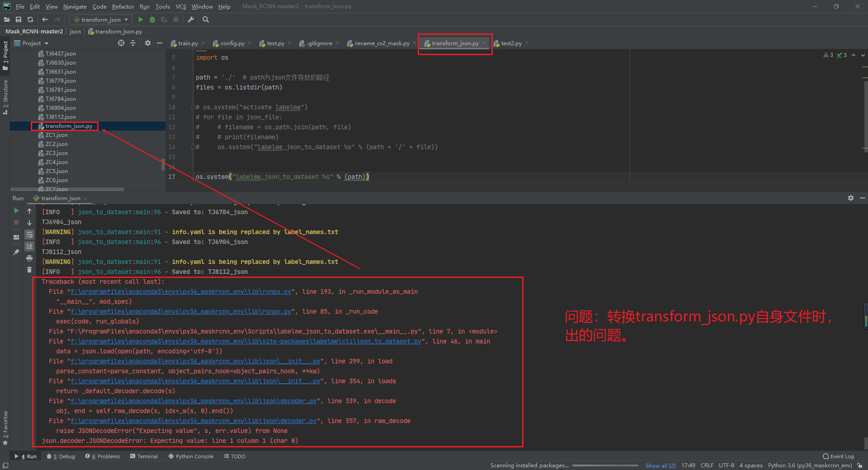Toggle the Favorites side panel
The image size is (868, 470).
pos(5,428)
